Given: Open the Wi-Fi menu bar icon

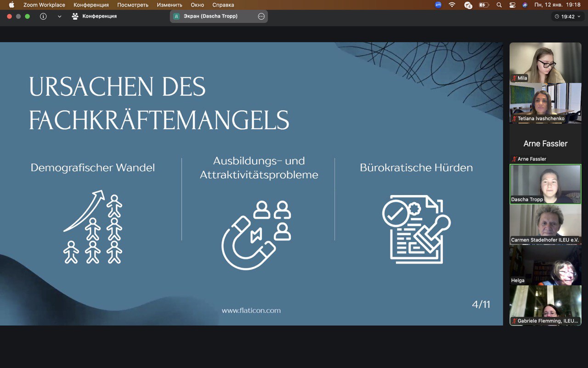Looking at the screenshot, I should (x=452, y=5).
